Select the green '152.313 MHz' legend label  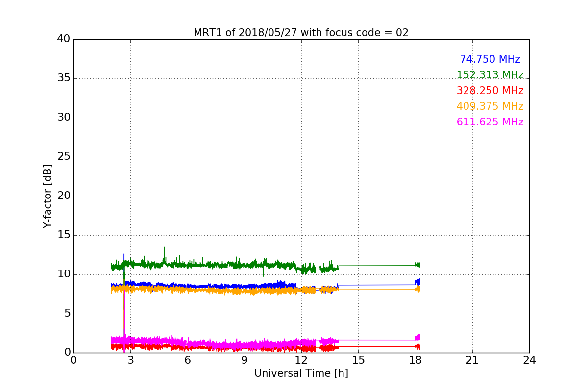point(490,75)
